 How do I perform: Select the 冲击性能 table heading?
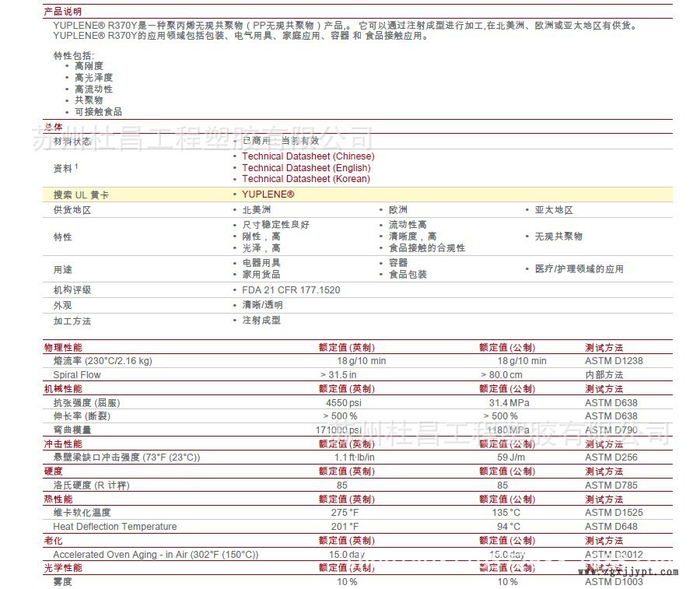point(63,444)
